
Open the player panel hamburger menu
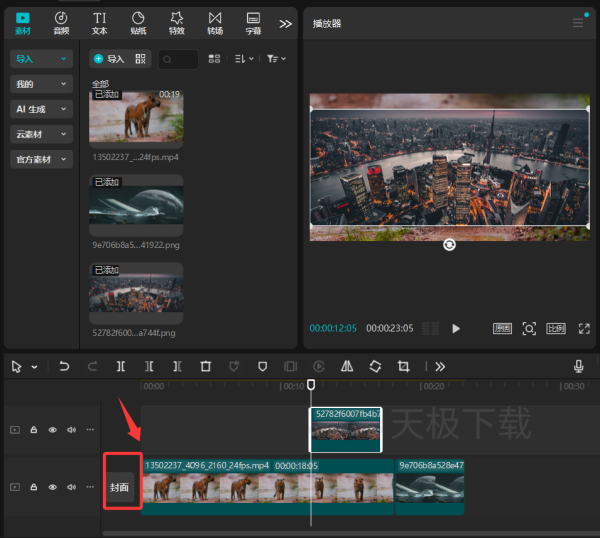point(578,23)
